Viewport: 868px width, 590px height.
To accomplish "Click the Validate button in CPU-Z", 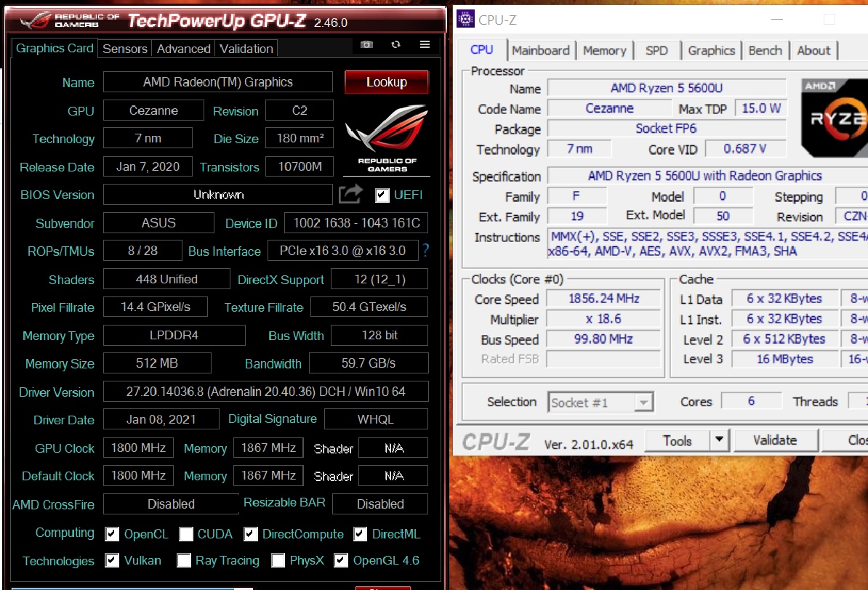I will [x=775, y=440].
